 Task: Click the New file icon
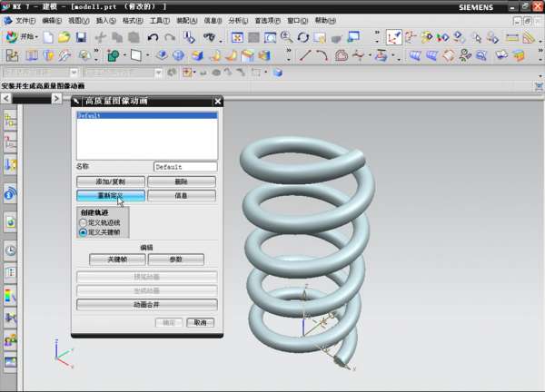click(x=47, y=38)
